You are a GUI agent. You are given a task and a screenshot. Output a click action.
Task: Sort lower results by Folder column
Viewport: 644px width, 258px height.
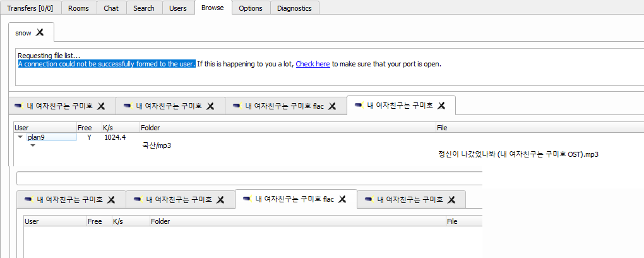[x=298, y=221]
